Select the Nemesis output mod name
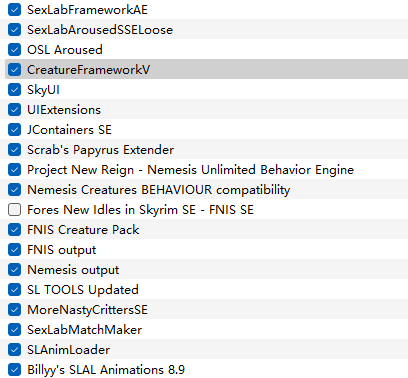 pyautogui.click(x=73, y=270)
